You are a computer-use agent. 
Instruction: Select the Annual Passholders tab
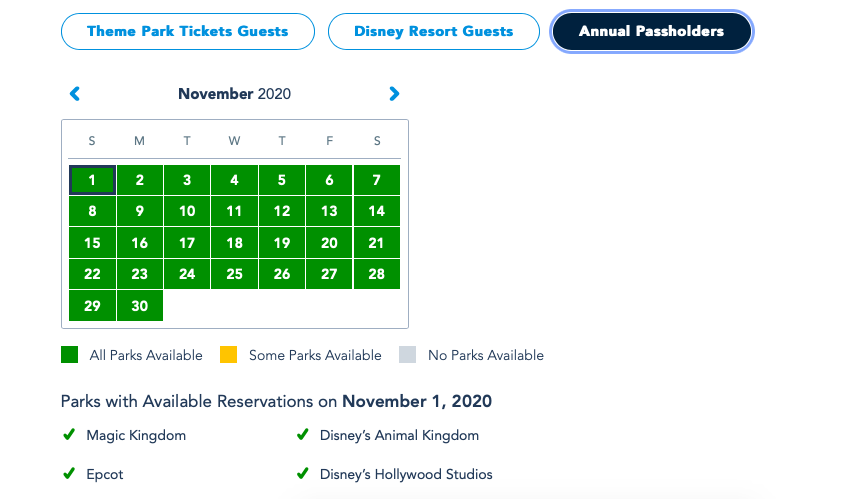click(x=651, y=31)
